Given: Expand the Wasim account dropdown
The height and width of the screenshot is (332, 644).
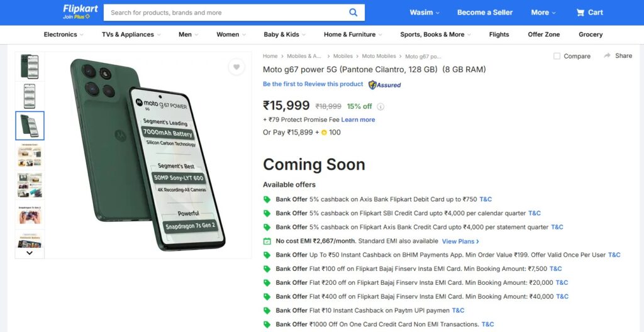Looking at the screenshot, I should click(x=425, y=13).
